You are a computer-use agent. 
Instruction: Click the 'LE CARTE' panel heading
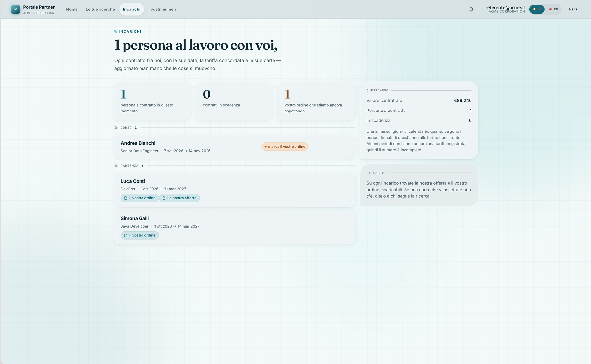(x=375, y=173)
